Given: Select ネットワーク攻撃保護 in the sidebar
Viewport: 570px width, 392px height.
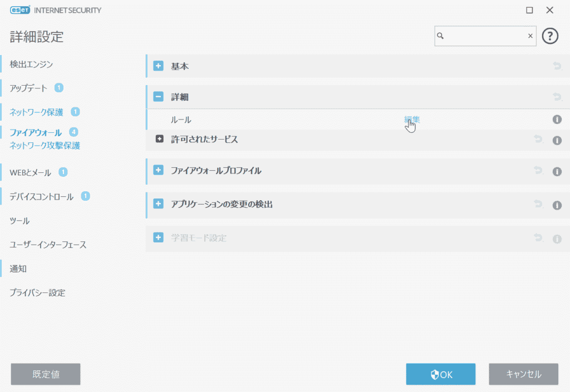Looking at the screenshot, I should [45, 146].
